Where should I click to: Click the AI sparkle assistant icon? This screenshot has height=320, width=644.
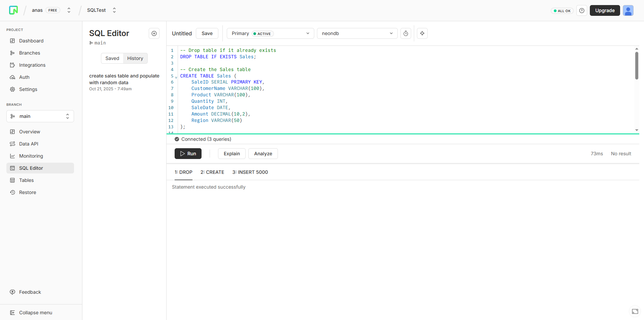pyautogui.click(x=422, y=33)
